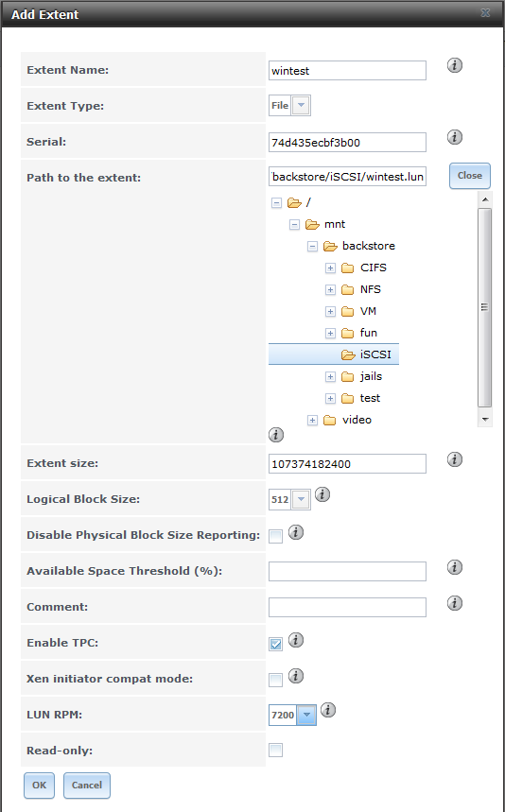505x812 pixels.
Task: Click the info icon next to Enable TPC
Action: [x=296, y=640]
